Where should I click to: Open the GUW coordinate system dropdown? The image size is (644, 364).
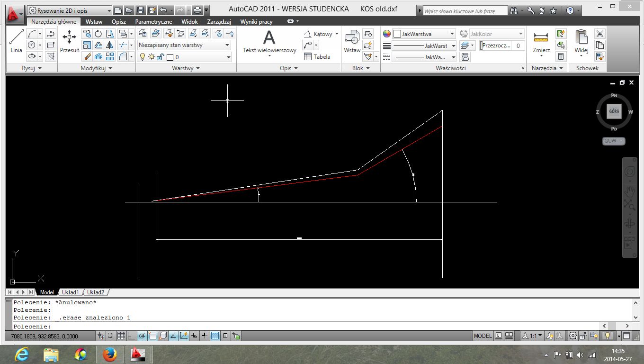(x=614, y=141)
